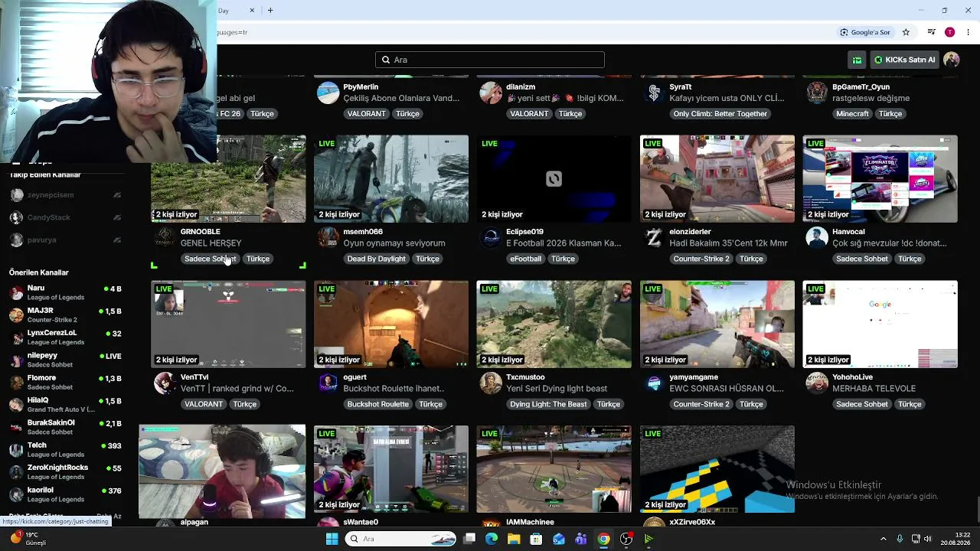Click elonziderler stream title Hadi Bakalım
This screenshot has height=551, width=980.
coord(728,243)
